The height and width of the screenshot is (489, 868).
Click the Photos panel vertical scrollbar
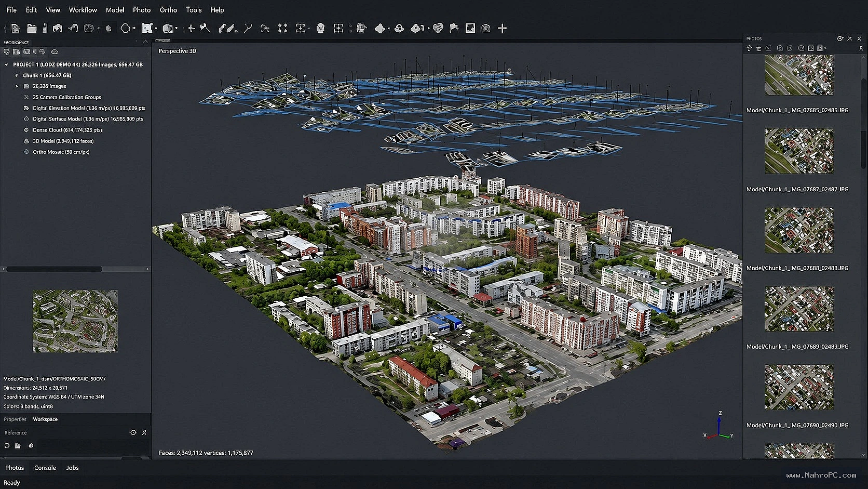pos(863,125)
